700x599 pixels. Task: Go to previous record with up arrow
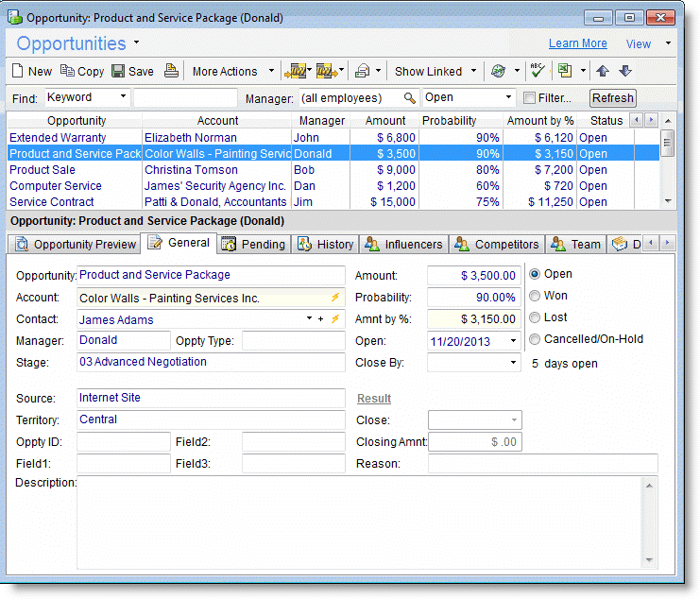(603, 71)
